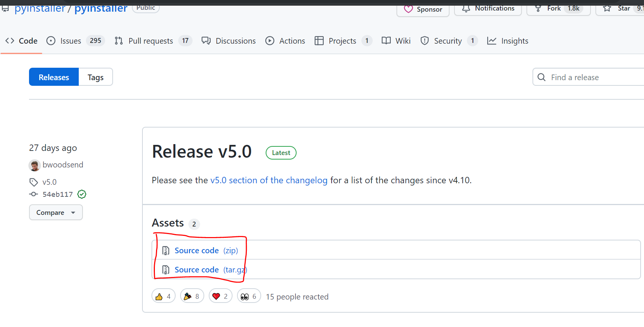The image size is (644, 327).
Task: Open the Compare dropdown
Action: pyautogui.click(x=56, y=213)
